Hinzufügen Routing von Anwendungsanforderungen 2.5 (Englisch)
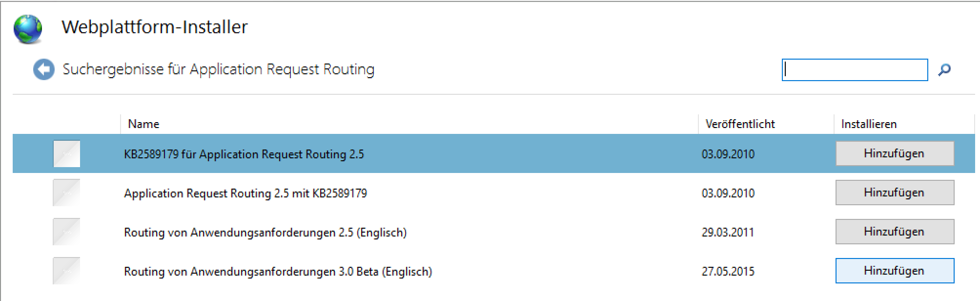Screen dimensions: 980x301 pos(894,232)
